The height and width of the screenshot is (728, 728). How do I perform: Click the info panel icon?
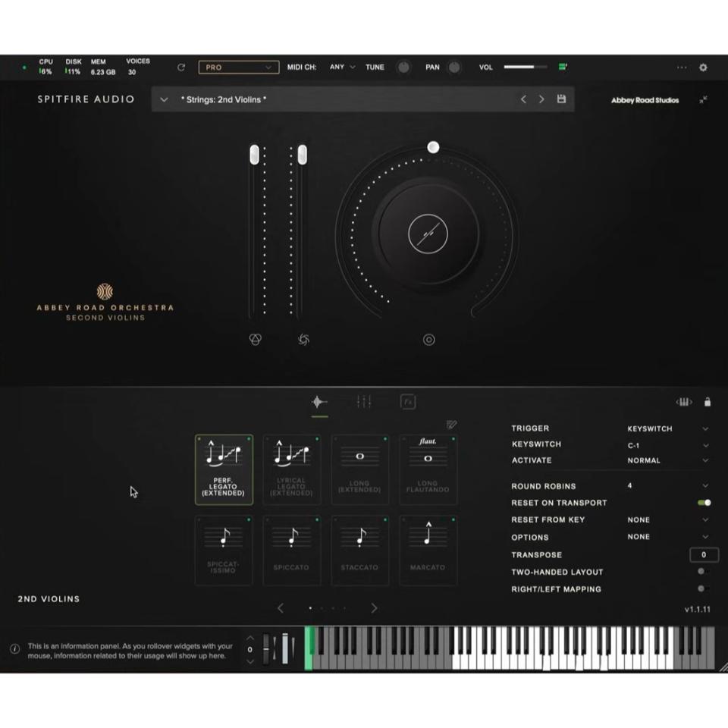[15, 649]
